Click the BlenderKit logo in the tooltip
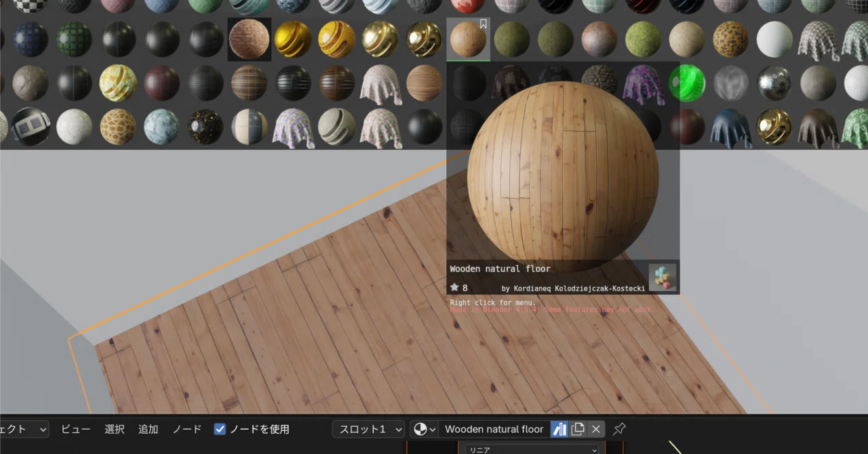 [x=662, y=277]
